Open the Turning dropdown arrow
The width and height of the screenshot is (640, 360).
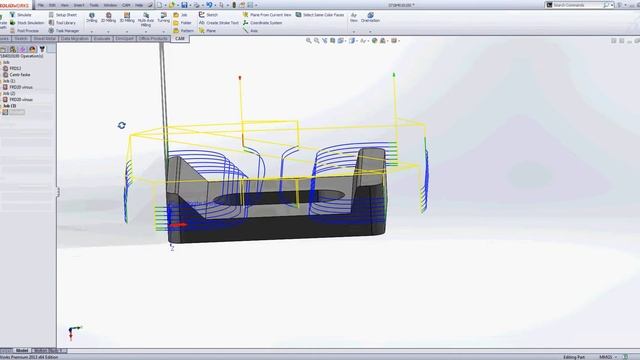point(163,32)
